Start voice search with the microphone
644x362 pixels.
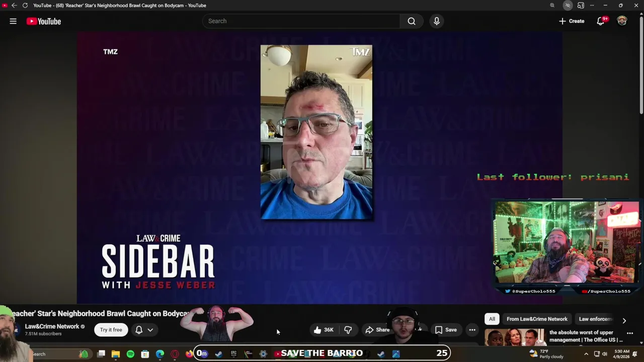point(437,21)
